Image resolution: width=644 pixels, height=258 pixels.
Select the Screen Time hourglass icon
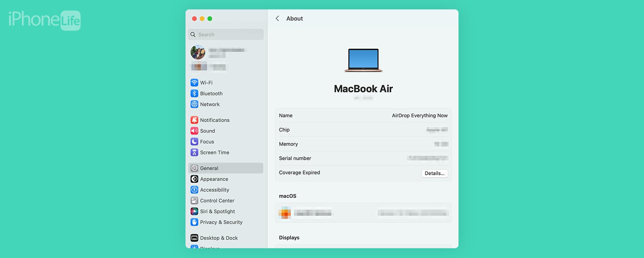(x=194, y=153)
